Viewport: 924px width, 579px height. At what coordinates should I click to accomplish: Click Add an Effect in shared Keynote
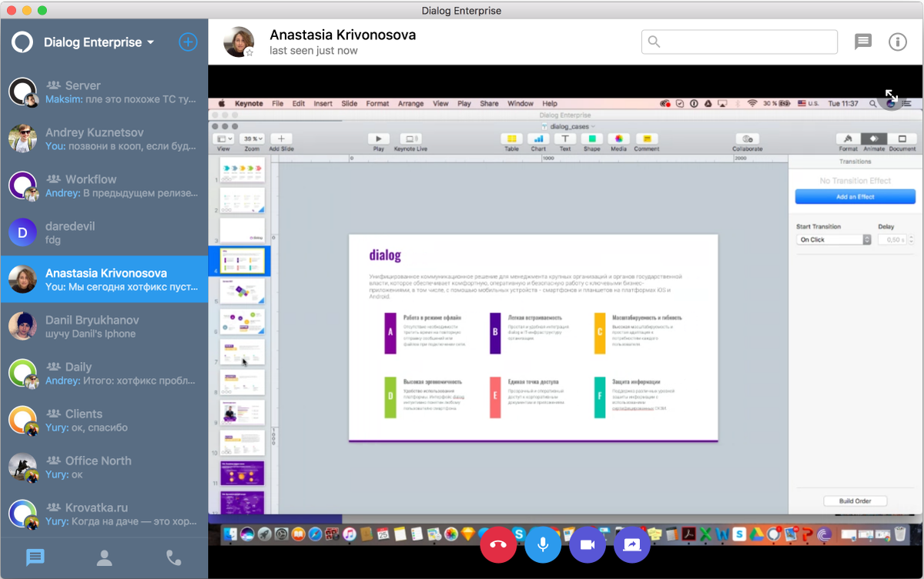point(855,197)
